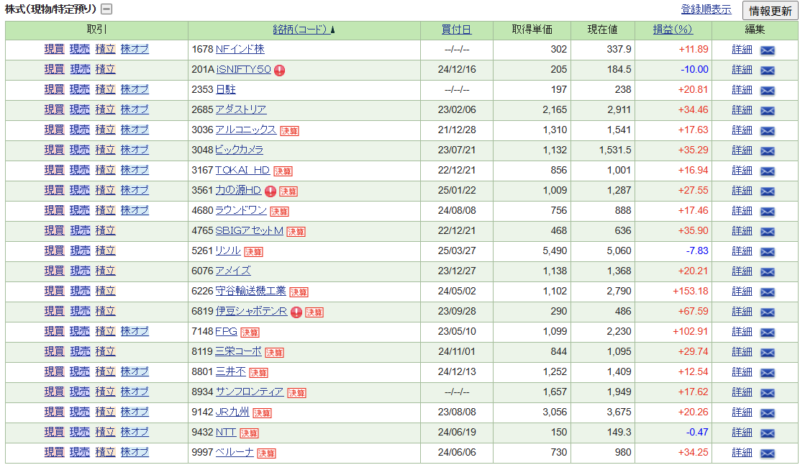The height and width of the screenshot is (465, 800).
Task: Sort by 銘柄(コード) column header
Action: point(303,30)
